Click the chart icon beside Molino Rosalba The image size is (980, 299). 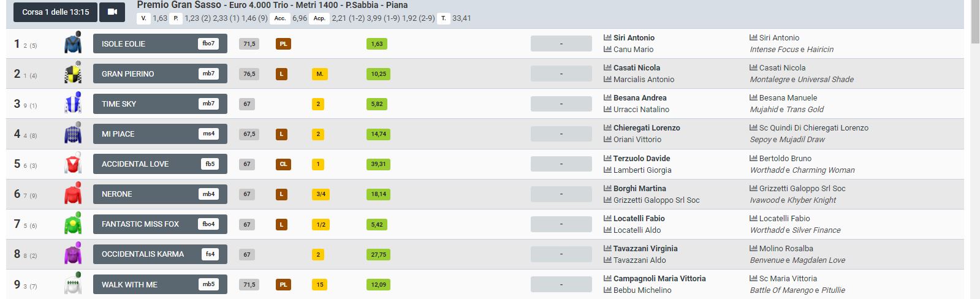(753, 248)
